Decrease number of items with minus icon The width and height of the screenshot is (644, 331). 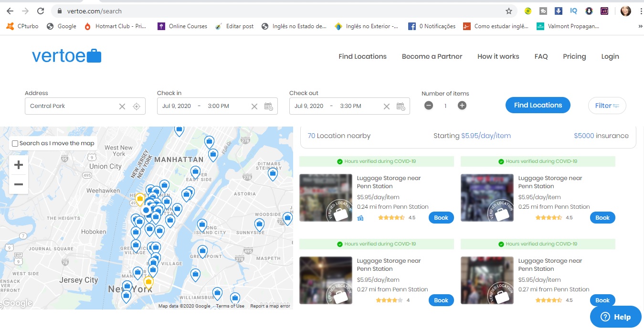(x=429, y=106)
